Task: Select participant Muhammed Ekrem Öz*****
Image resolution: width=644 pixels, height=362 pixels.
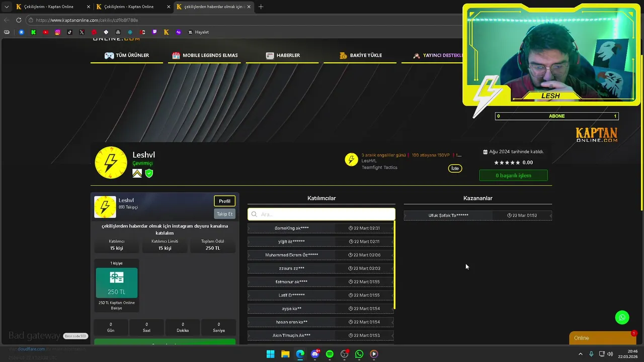Action: 321,255
